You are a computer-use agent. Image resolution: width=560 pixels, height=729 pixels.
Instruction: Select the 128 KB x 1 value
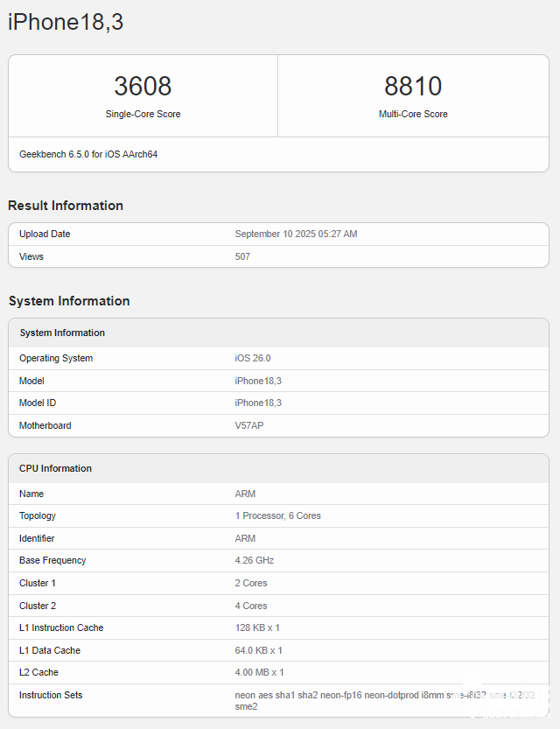pyautogui.click(x=257, y=628)
